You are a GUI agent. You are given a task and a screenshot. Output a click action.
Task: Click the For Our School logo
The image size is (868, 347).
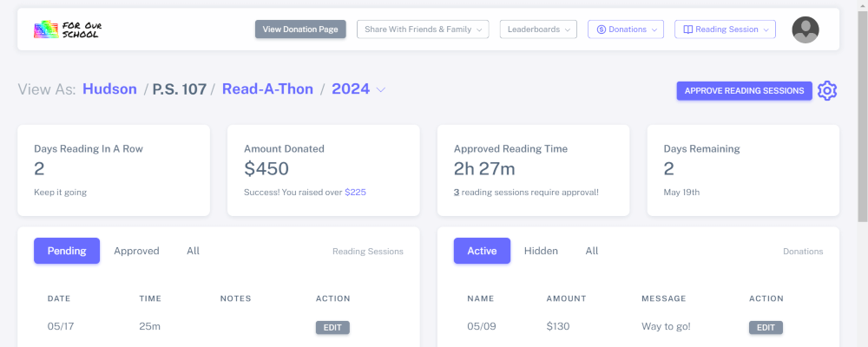[x=68, y=29]
